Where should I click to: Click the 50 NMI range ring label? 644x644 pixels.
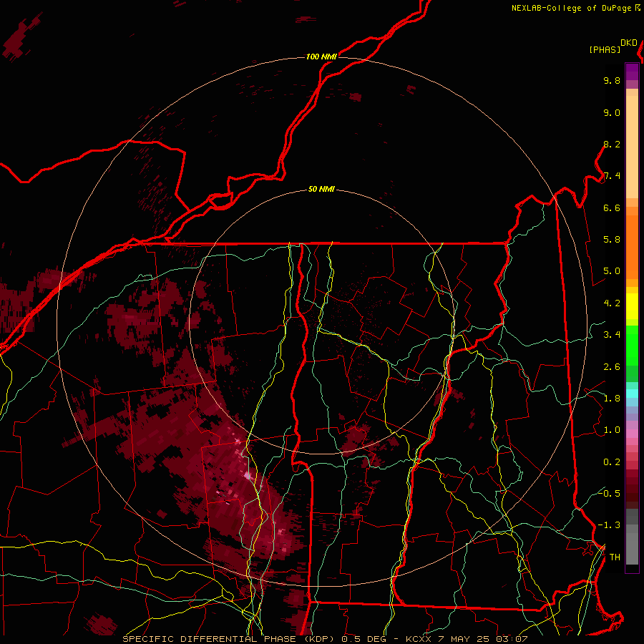coord(321,190)
